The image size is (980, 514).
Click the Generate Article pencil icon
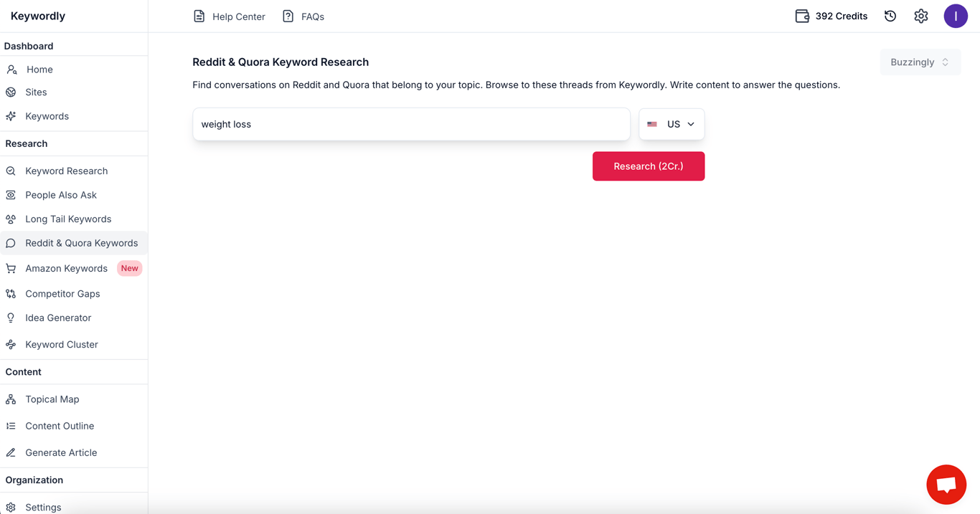tap(10, 452)
